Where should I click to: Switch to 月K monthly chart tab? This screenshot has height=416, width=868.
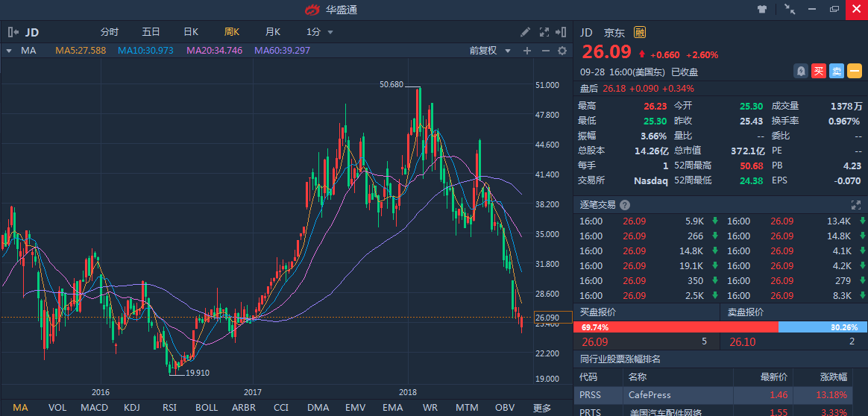click(x=273, y=32)
